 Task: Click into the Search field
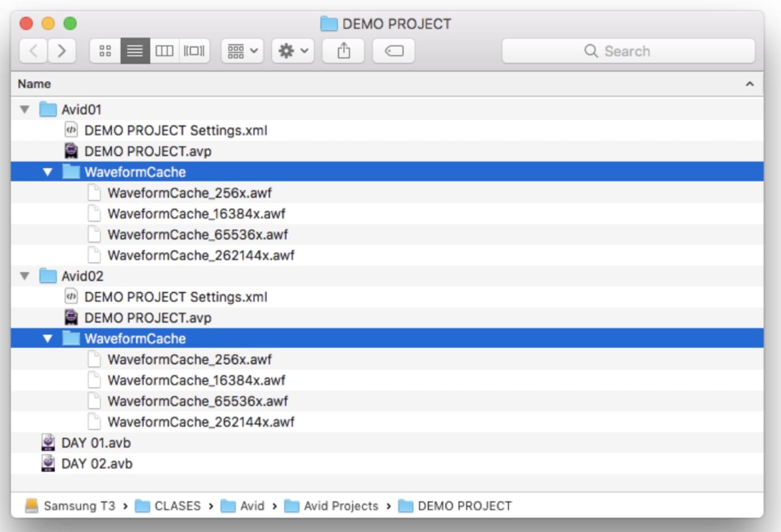click(x=628, y=51)
